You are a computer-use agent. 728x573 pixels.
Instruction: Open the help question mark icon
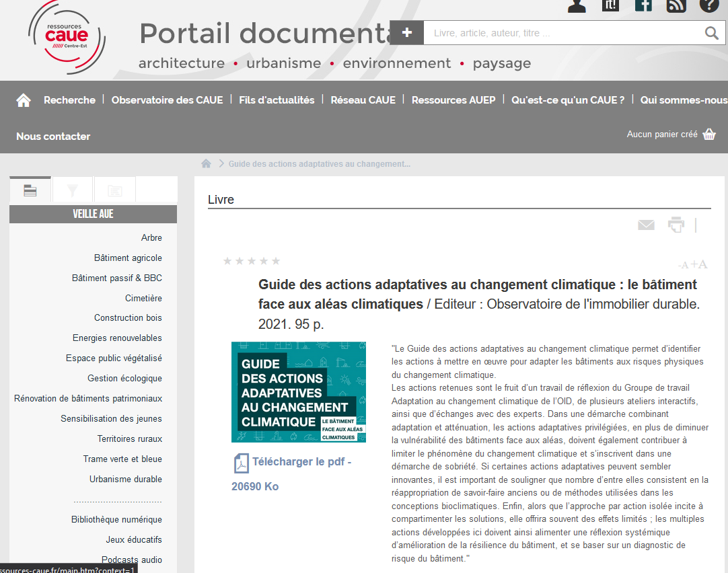709,5
